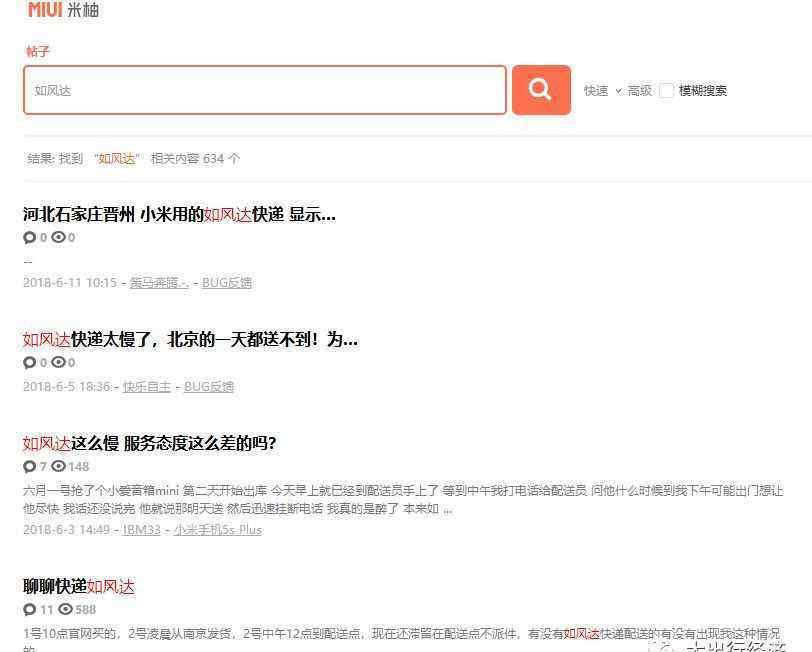
Task: Open author profile IBM33
Action: point(142,530)
